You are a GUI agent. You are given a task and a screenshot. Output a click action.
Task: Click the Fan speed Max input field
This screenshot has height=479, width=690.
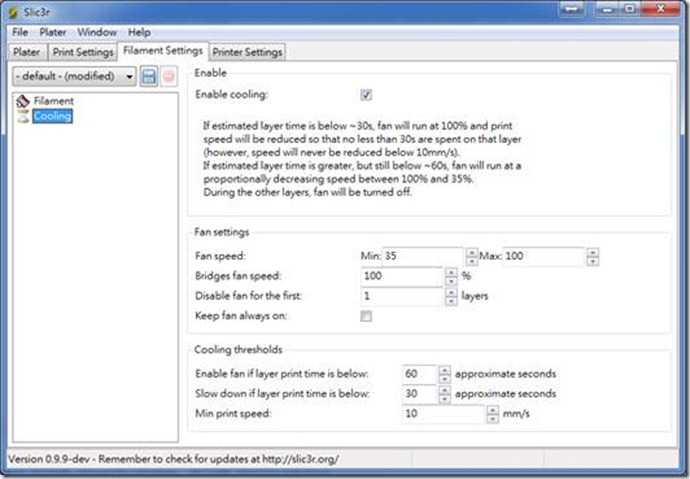[544, 256]
